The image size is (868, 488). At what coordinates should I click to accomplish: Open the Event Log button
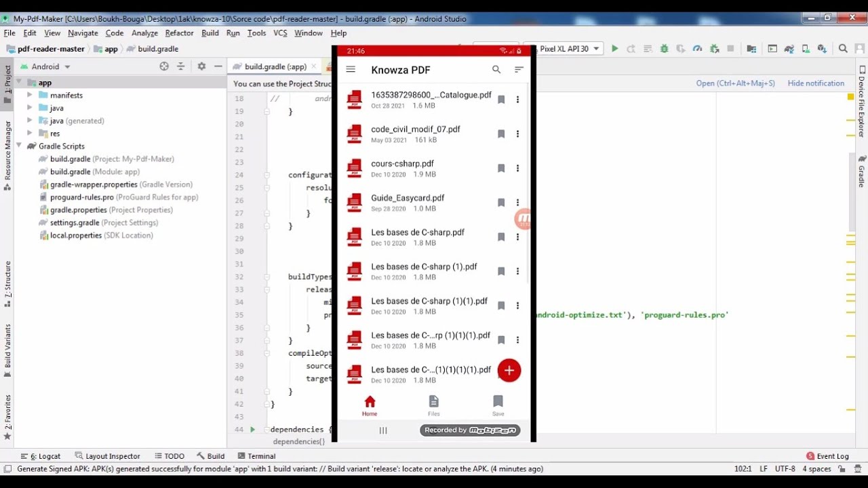click(x=827, y=456)
